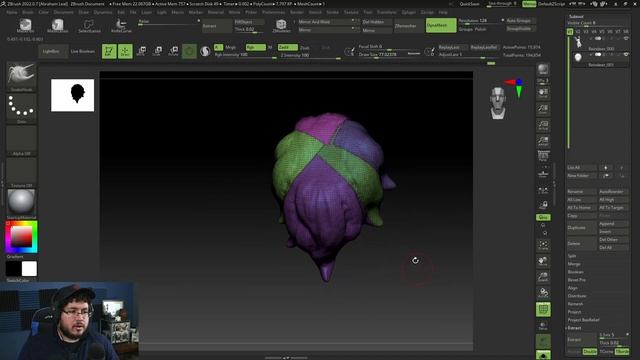The width and height of the screenshot is (640, 360).
Task: Toggle PolyFrame grid icon on right shelf
Action: (543, 309)
